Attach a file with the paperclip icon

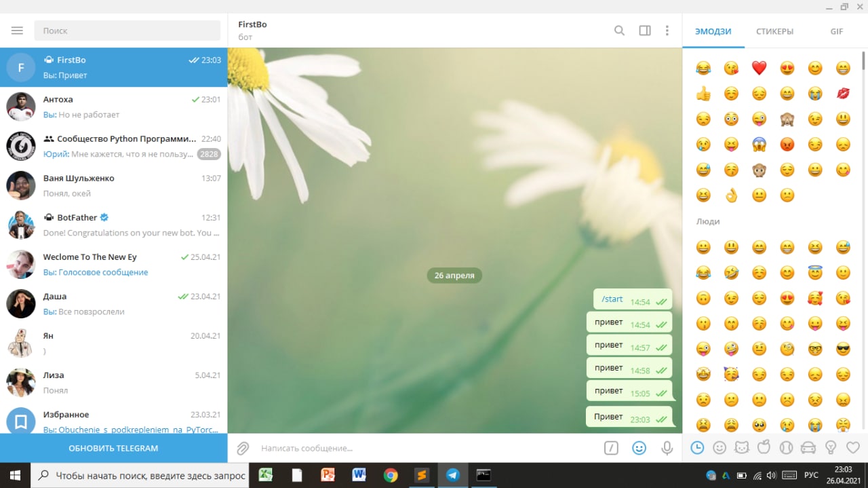243,448
